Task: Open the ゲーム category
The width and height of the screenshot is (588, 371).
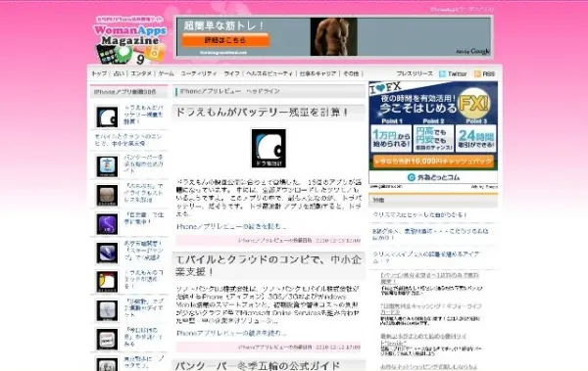Action: point(166,73)
